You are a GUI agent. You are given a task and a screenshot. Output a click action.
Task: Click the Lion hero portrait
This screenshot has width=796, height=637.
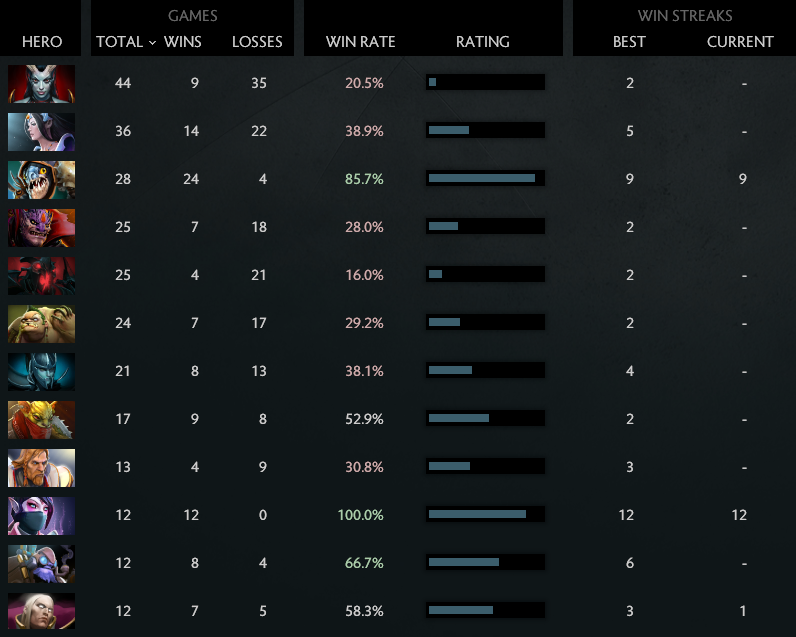tap(41, 227)
